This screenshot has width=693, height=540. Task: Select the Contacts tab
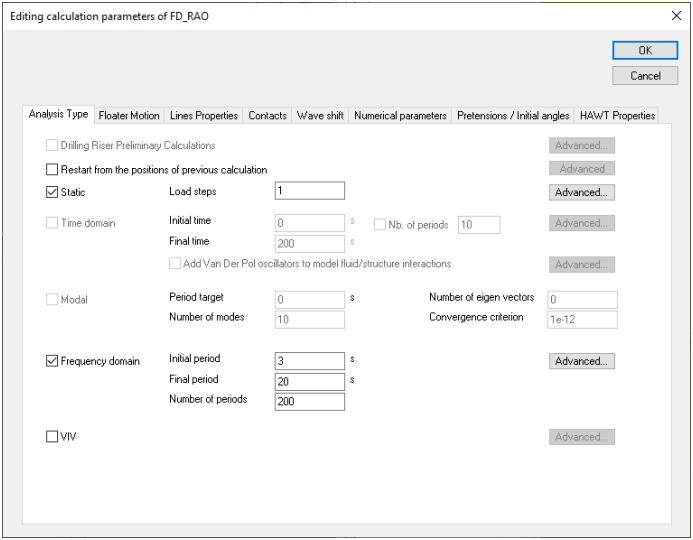tap(267, 116)
